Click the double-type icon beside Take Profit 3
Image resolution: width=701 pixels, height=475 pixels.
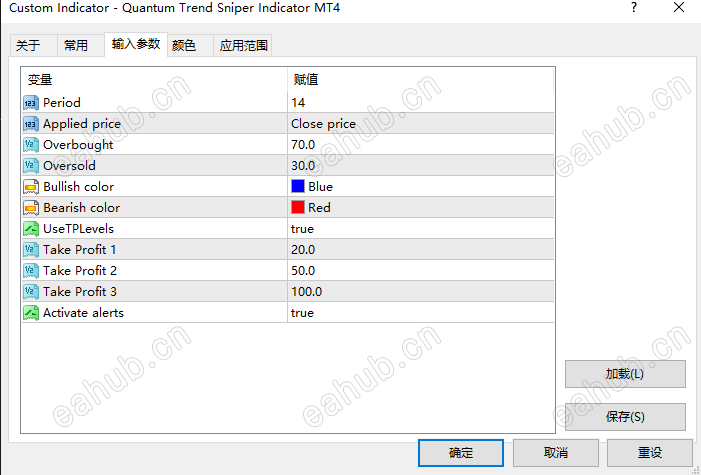coord(31,292)
